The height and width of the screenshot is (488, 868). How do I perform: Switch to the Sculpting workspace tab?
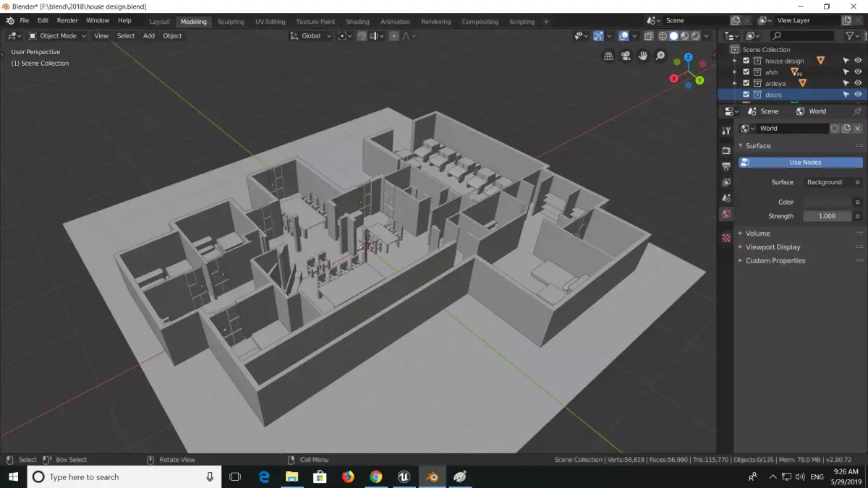click(x=231, y=22)
